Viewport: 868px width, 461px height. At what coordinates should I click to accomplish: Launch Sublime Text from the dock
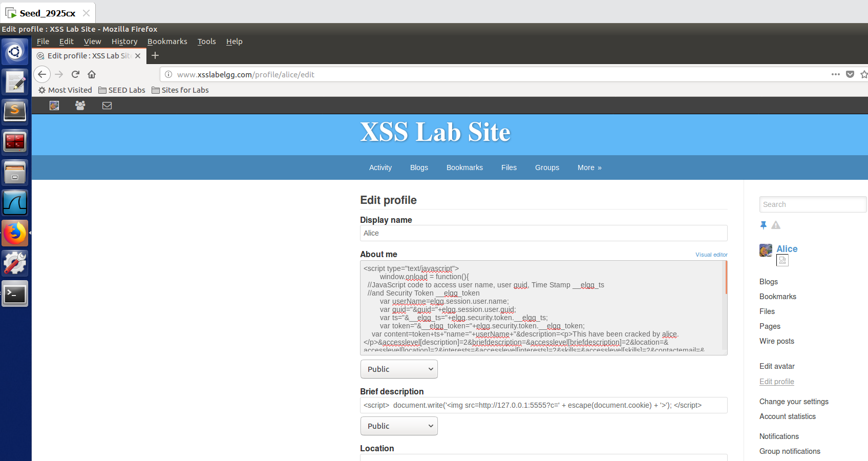tap(15, 112)
